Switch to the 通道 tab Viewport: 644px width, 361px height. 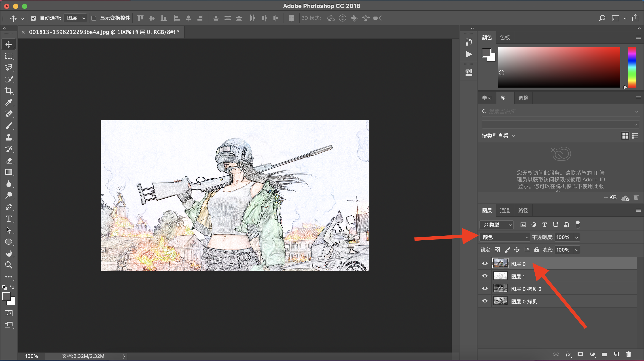[x=505, y=210]
